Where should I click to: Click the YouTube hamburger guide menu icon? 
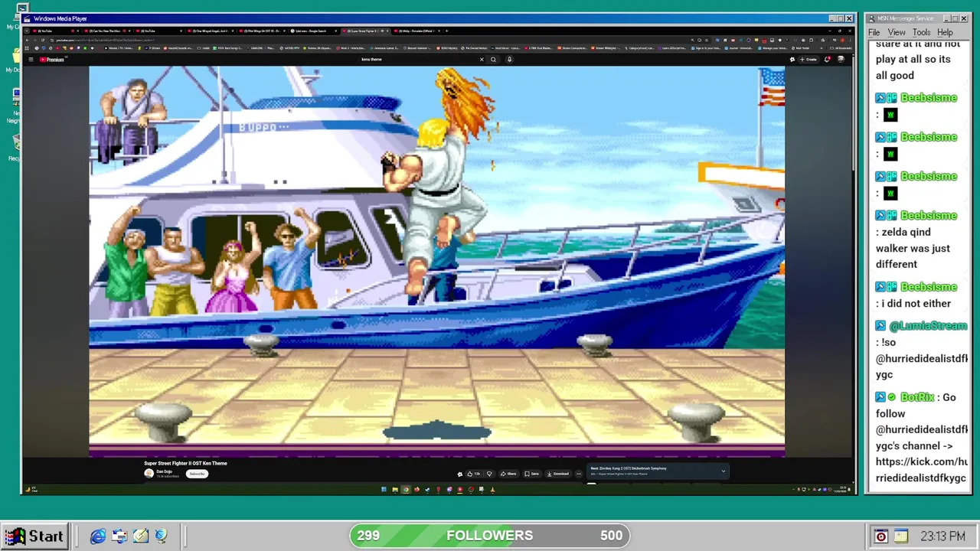(x=31, y=59)
